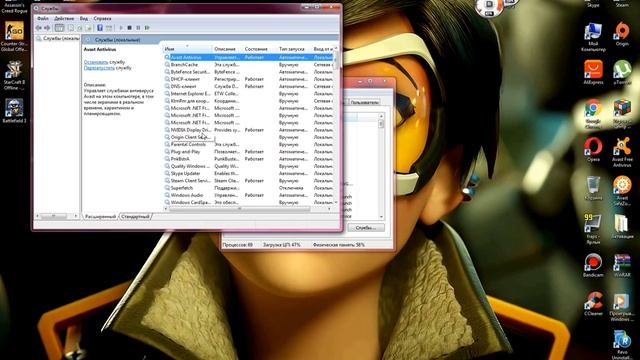The height and width of the screenshot is (360, 640).
Task: Sort by the Состояние column header
Action: pyautogui.click(x=259, y=49)
